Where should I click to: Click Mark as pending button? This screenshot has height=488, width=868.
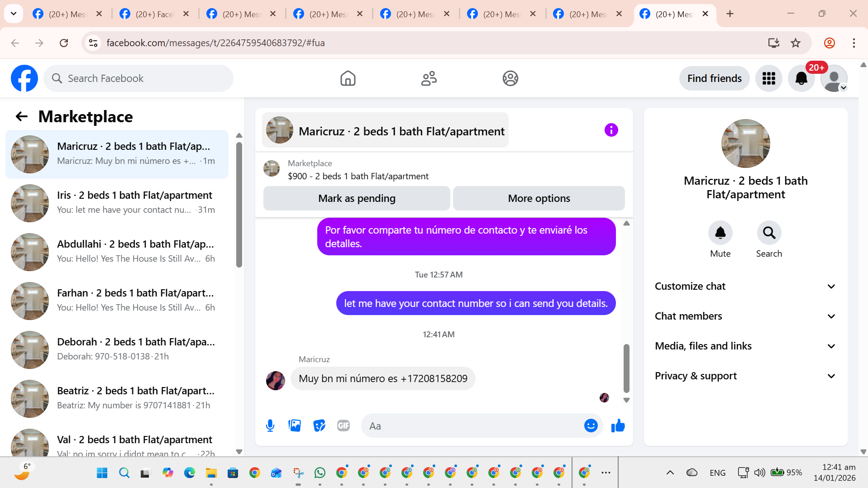click(x=357, y=198)
